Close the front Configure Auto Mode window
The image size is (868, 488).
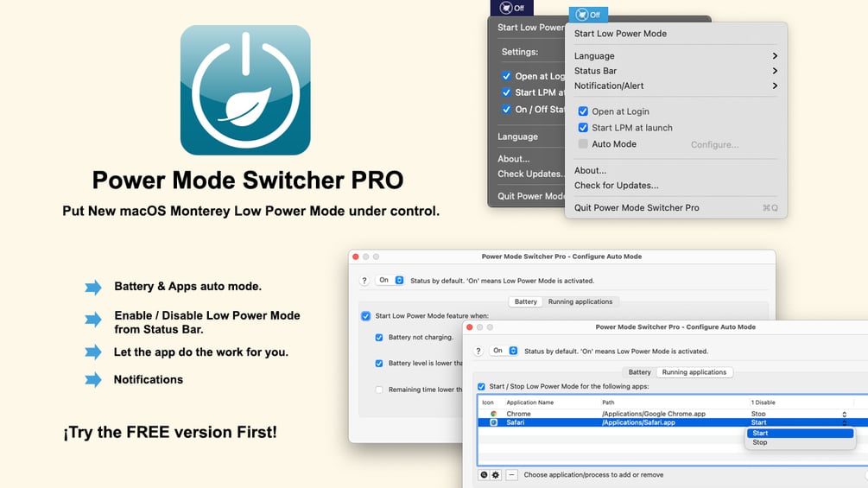click(470, 327)
